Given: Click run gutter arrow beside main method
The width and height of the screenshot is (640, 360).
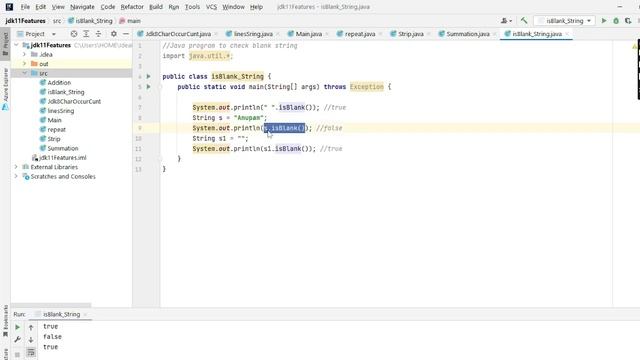Looking at the screenshot, I should 149,87.
